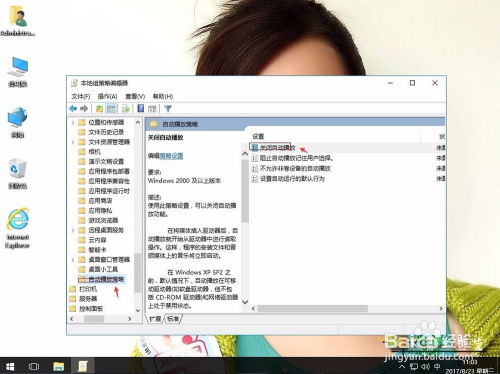Select the 桌面小工具 folder in tree
Screen dimensions: 500x374
(98, 269)
